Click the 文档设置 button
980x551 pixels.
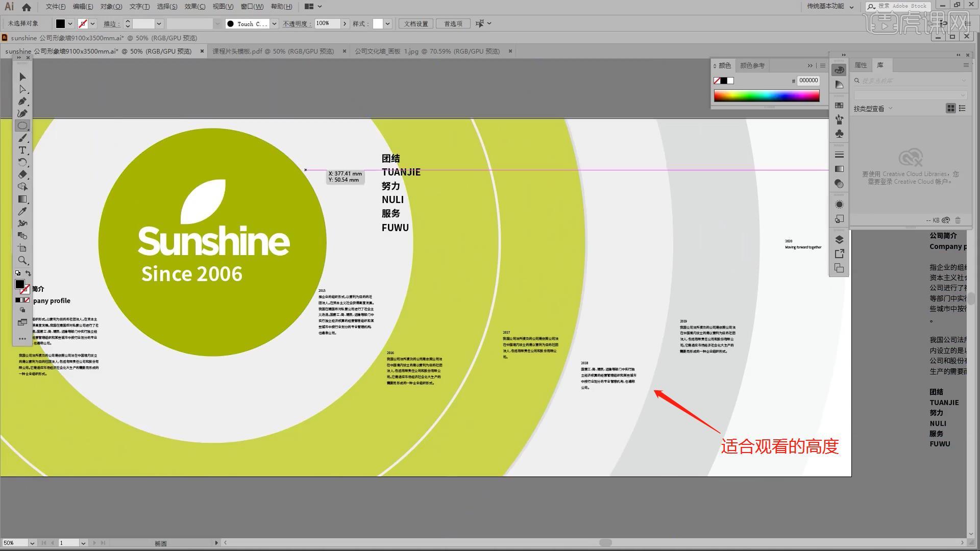click(x=416, y=23)
